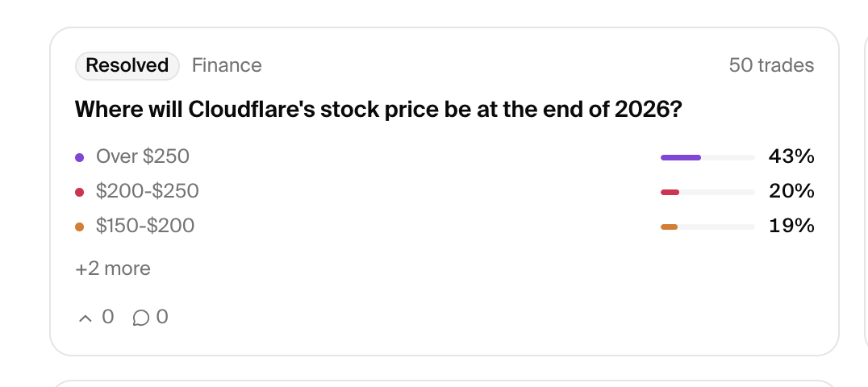Image resolution: width=868 pixels, height=387 pixels.
Task: Select the $150-$200 outcome label
Action: click(145, 226)
